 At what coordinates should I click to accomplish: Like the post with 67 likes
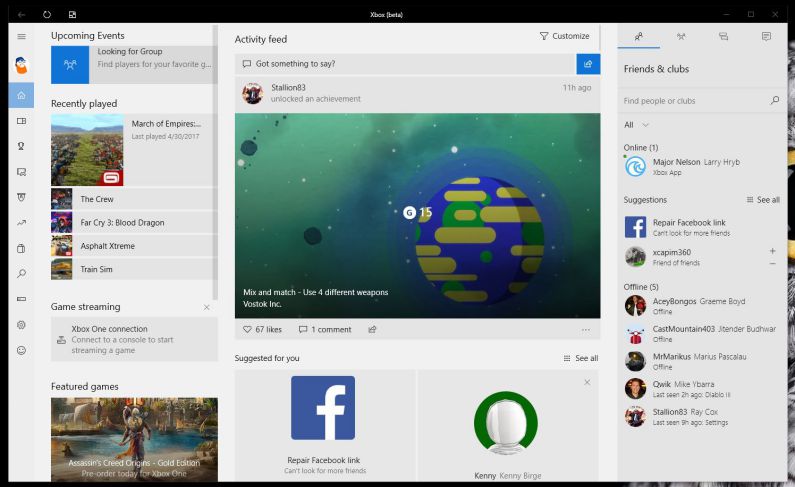(262, 329)
